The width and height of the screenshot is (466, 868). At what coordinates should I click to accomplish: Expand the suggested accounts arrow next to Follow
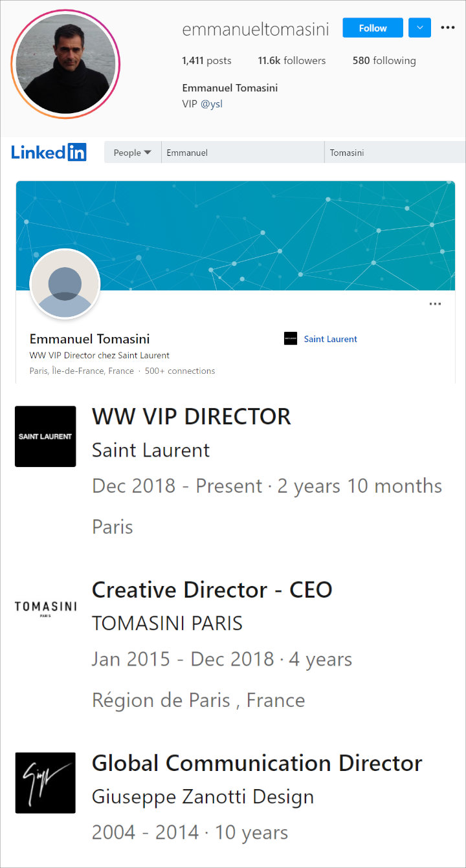(419, 28)
